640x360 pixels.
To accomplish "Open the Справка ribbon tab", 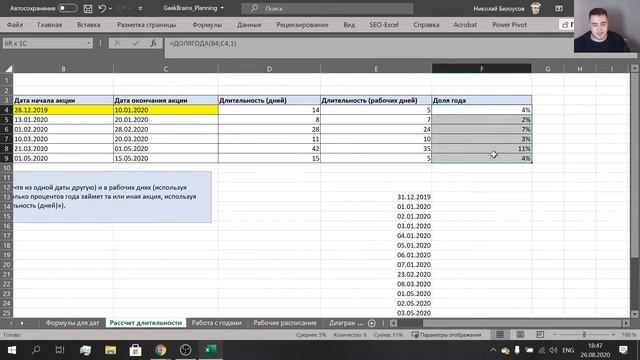I will [x=426, y=25].
